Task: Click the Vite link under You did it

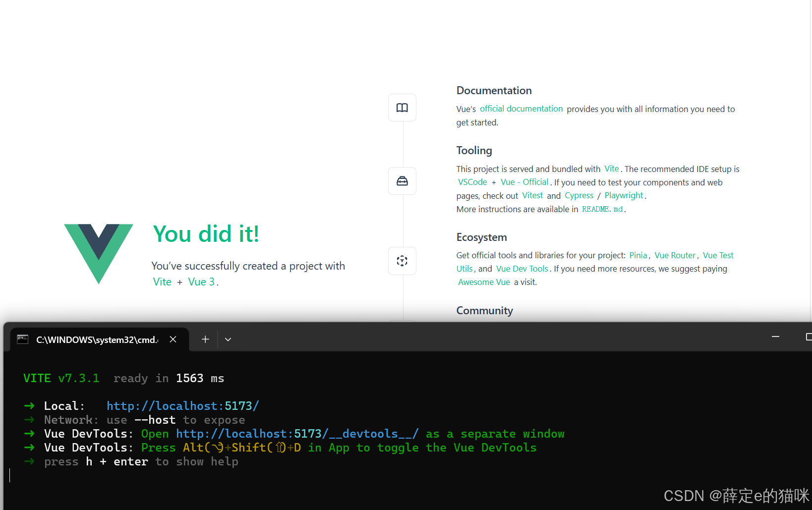Action: point(162,282)
